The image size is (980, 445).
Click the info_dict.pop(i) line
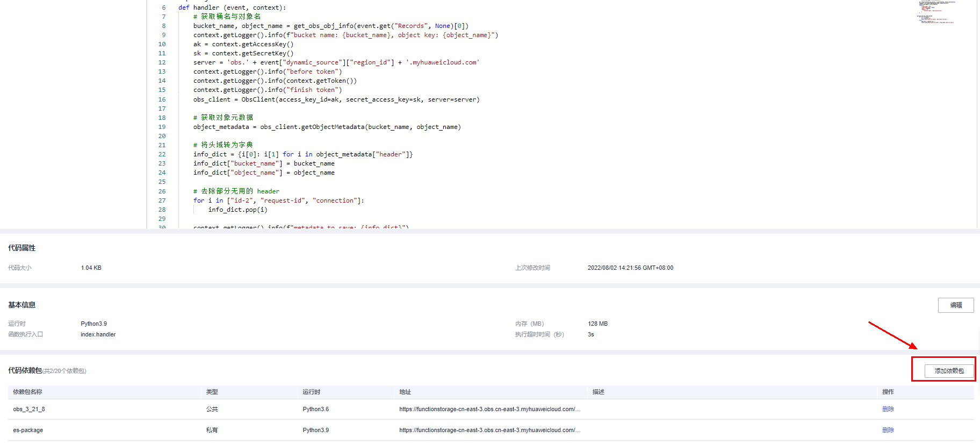tap(238, 210)
